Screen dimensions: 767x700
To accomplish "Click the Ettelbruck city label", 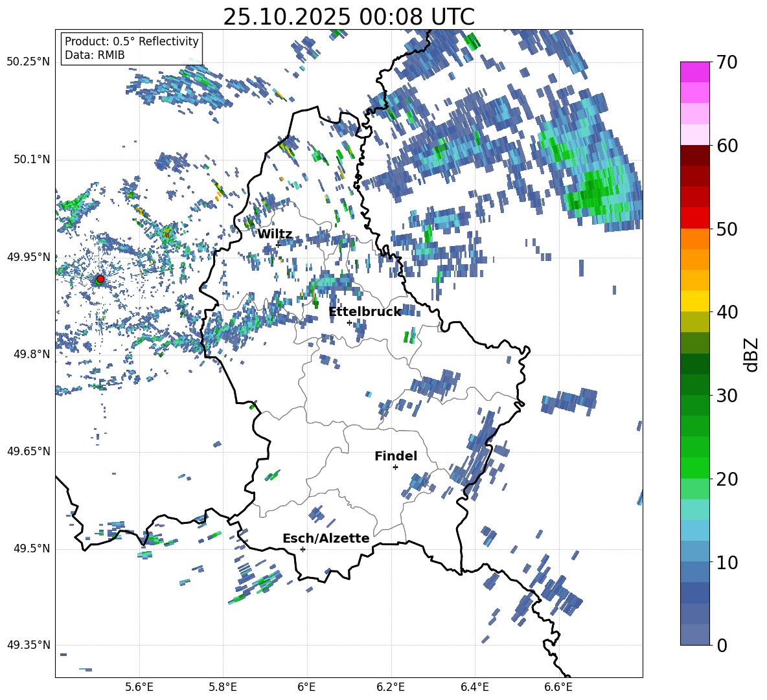I will (365, 312).
